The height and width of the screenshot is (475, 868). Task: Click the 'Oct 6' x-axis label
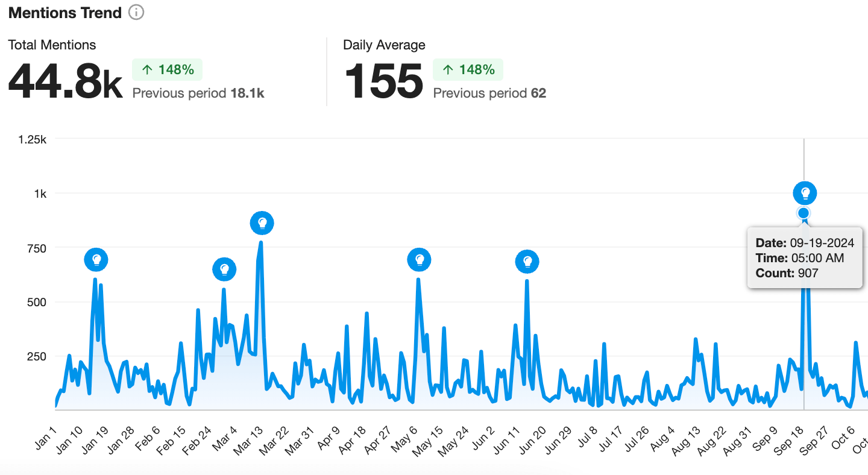click(x=842, y=438)
